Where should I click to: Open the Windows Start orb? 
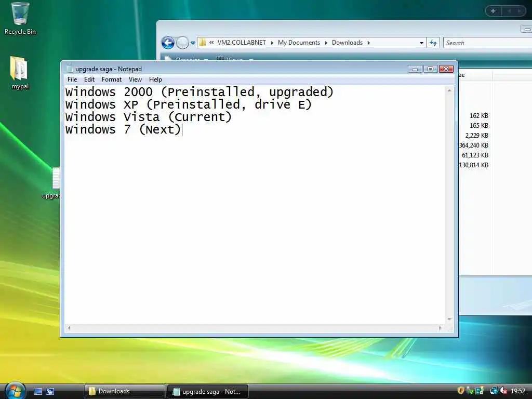[x=14, y=391]
